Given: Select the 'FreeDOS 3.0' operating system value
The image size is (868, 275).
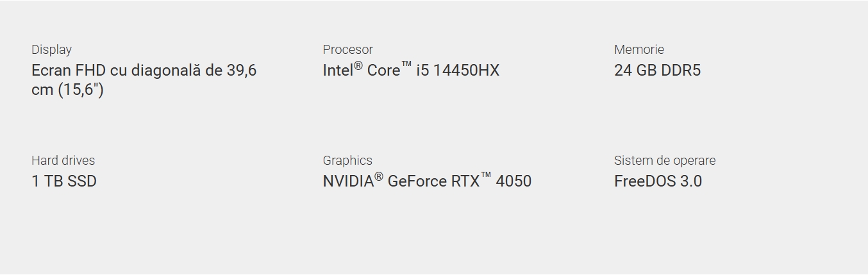Looking at the screenshot, I should 658,181.
